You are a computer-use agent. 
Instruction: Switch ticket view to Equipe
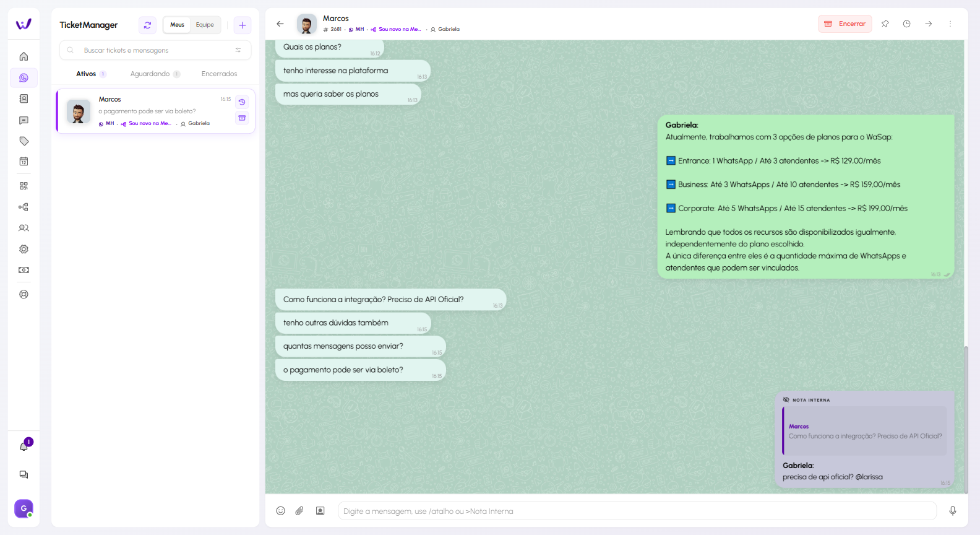click(x=205, y=25)
